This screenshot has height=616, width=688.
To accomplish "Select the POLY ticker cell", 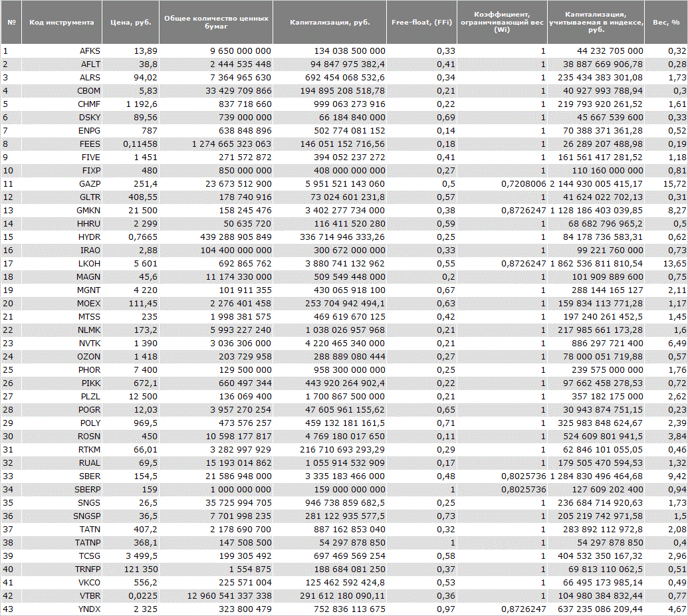I will coord(61,423).
